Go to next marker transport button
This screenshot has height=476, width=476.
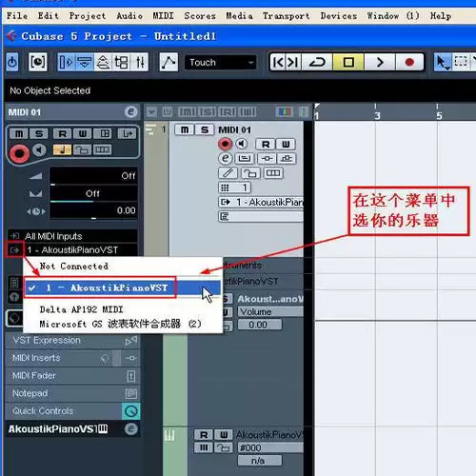coord(293,62)
